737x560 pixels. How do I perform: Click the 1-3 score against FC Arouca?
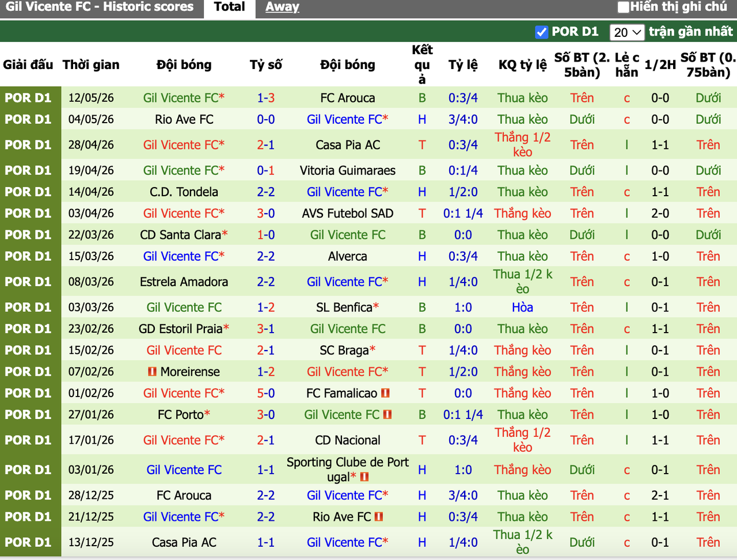266,98
